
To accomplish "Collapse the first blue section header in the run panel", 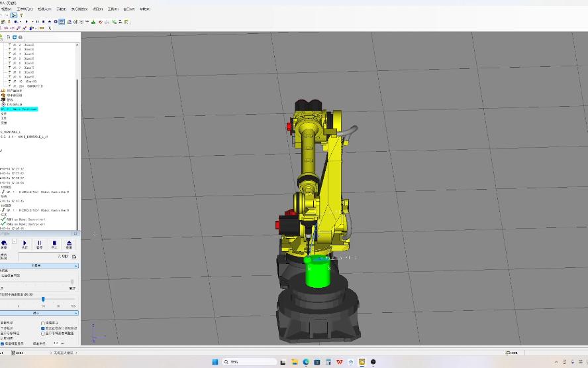I will tap(39, 265).
